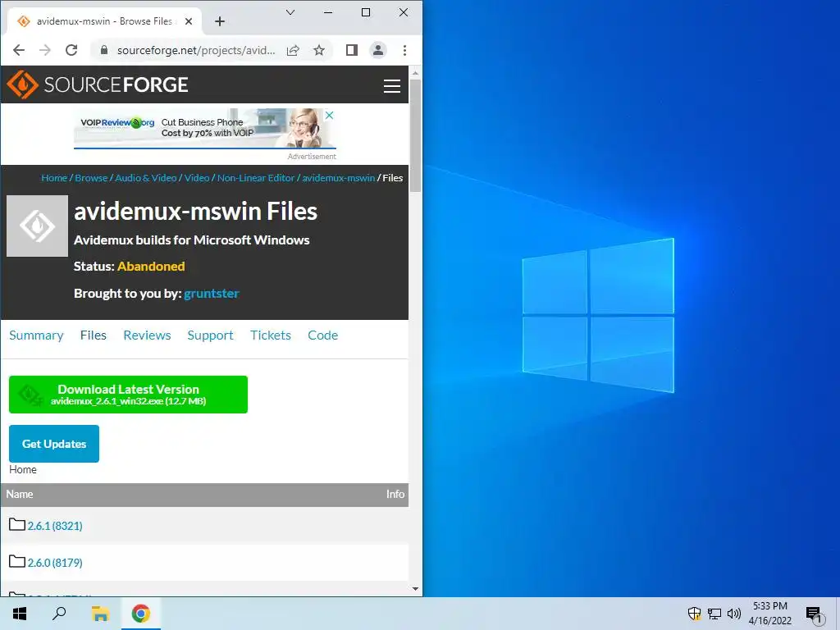Open File Explorer from the taskbar

point(100,614)
